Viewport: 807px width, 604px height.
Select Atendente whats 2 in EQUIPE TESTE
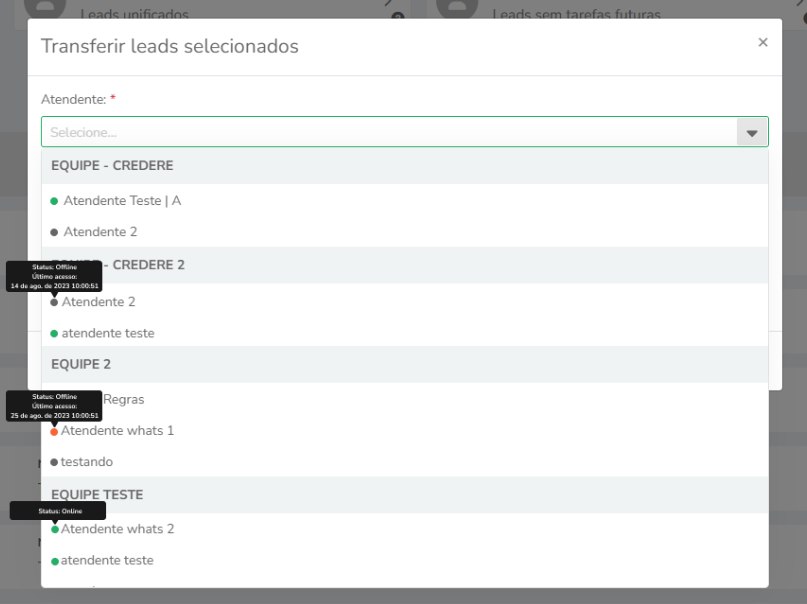[x=405, y=529]
